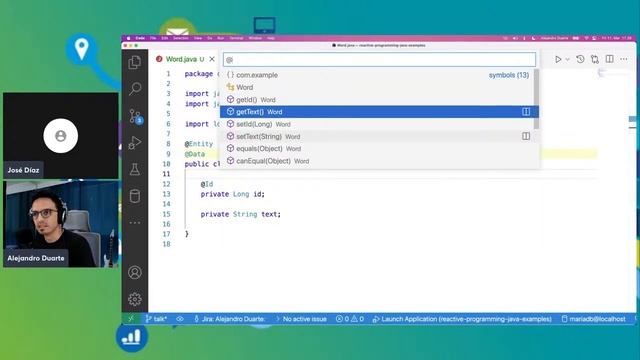Open the Search view in activity bar

(x=135, y=89)
